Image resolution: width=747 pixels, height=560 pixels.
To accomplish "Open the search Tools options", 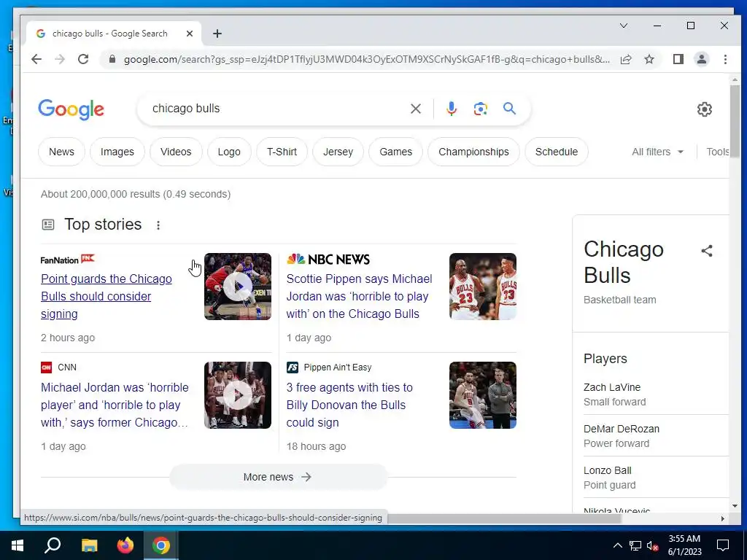I will pos(718,152).
